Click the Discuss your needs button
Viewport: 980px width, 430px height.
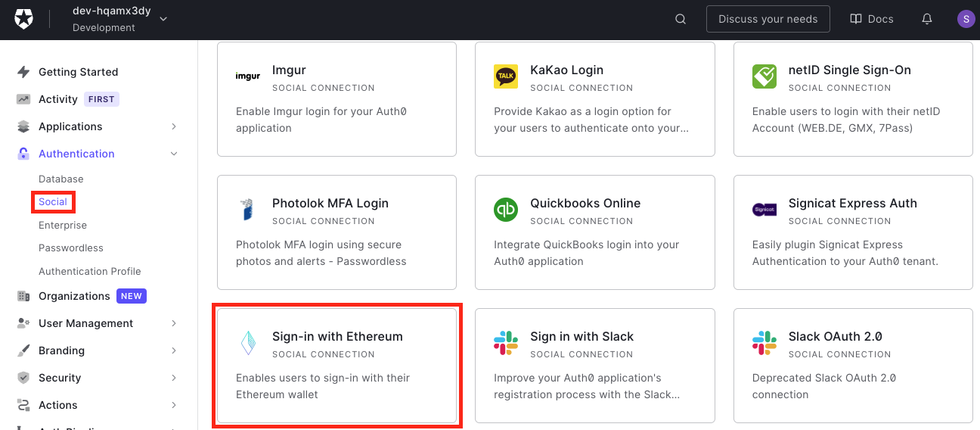coord(768,19)
